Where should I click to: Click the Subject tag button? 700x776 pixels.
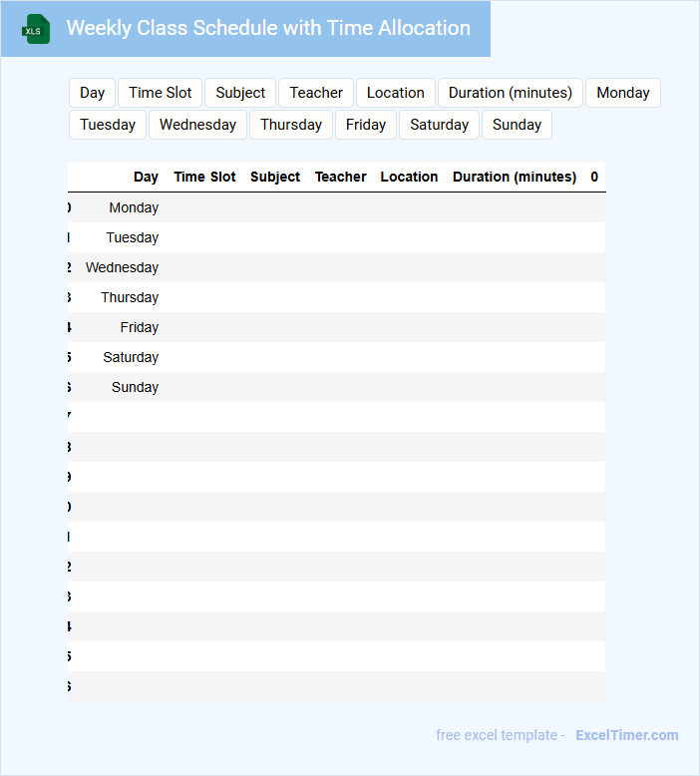(240, 93)
